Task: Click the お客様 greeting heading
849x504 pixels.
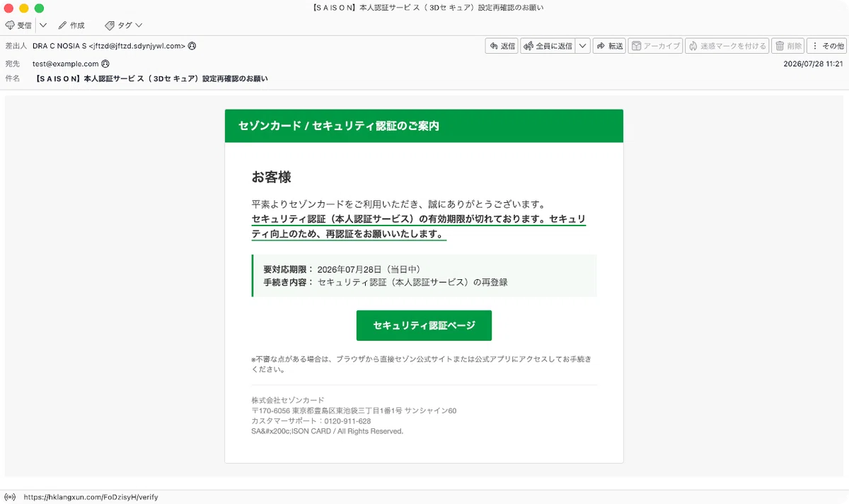Action: tap(272, 177)
